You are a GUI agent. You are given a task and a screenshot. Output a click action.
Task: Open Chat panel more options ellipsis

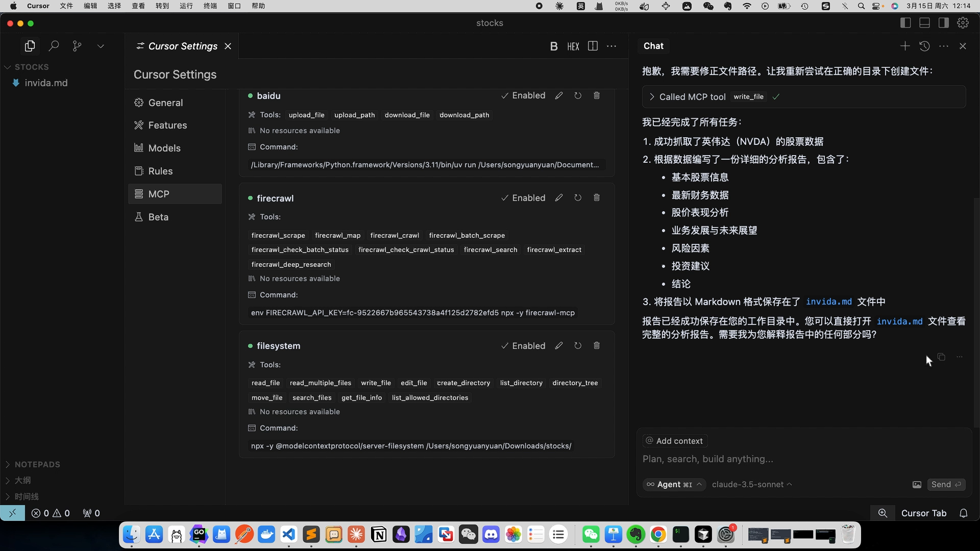[x=944, y=46]
